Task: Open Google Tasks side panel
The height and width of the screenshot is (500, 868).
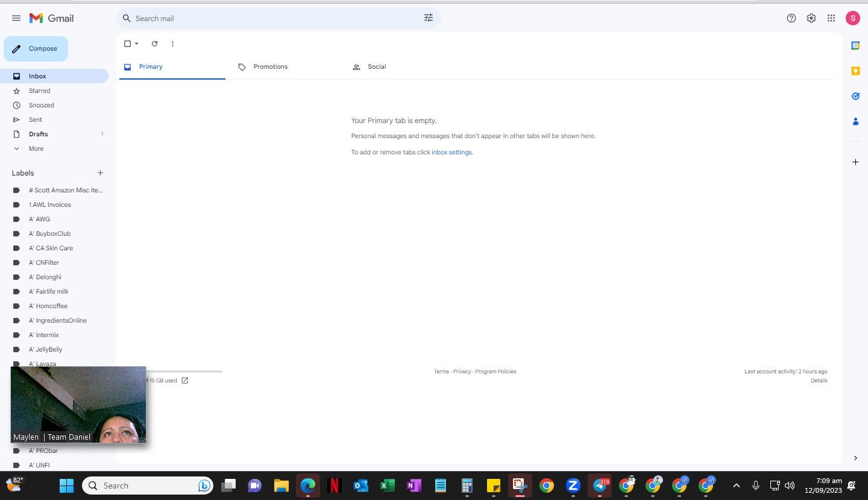Action: point(855,96)
